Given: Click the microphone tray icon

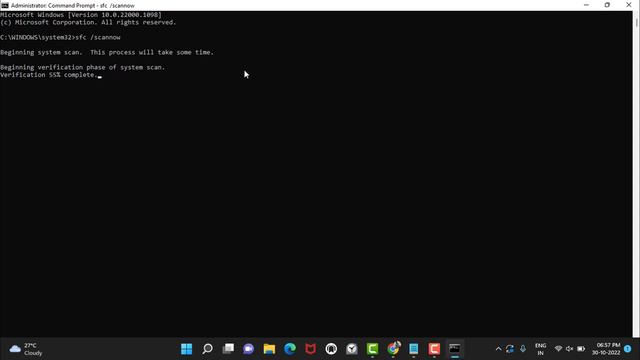Looking at the screenshot, I should (x=523, y=349).
